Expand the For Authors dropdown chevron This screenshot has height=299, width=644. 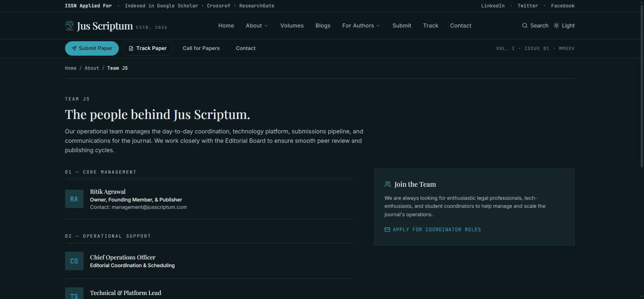point(378,26)
